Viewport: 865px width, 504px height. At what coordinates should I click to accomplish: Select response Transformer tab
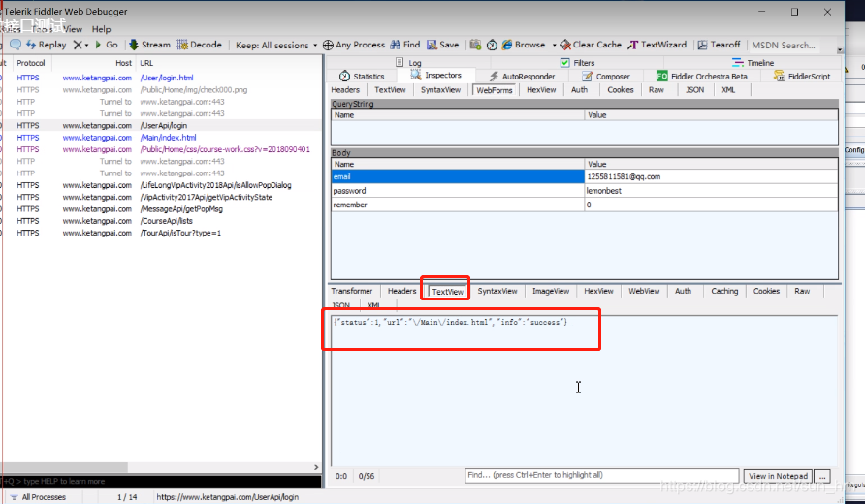click(352, 291)
